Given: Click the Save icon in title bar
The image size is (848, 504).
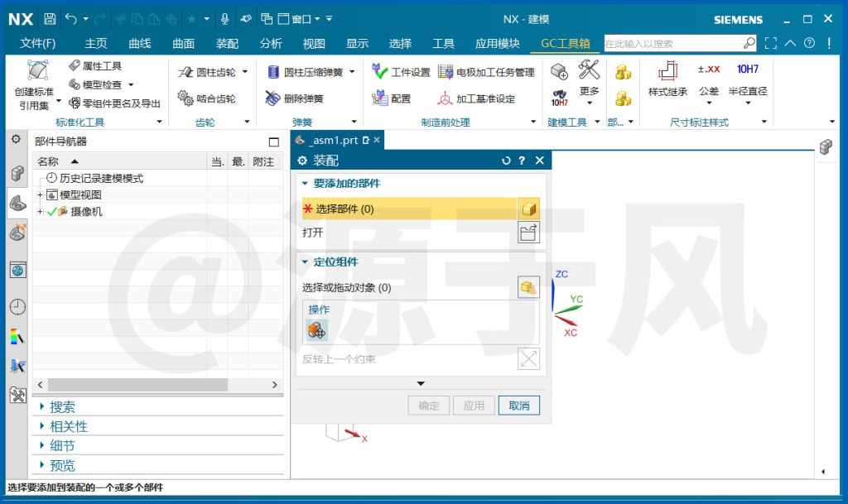Looking at the screenshot, I should tap(50, 19).
